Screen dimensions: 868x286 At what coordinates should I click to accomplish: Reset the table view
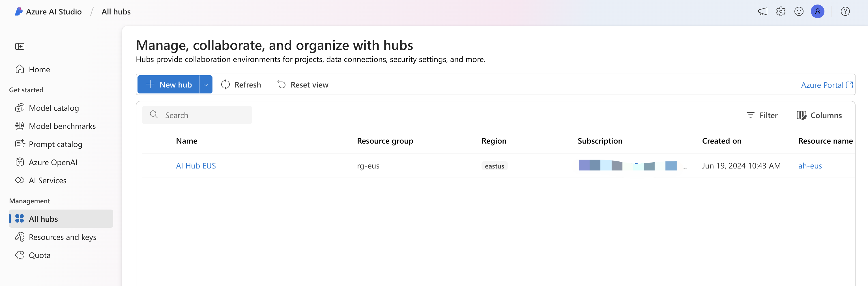pyautogui.click(x=303, y=85)
